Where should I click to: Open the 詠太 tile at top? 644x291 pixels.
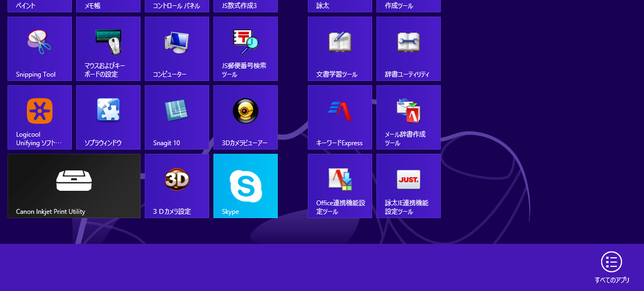click(340, 6)
